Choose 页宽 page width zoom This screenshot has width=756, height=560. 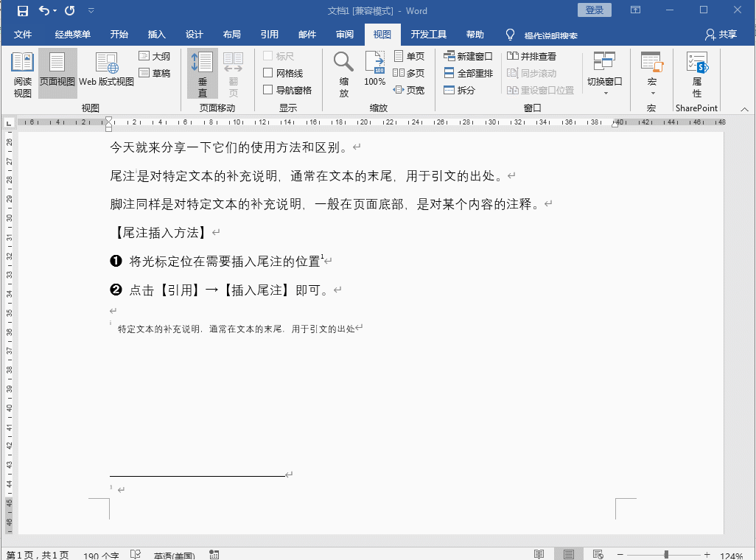tap(410, 90)
